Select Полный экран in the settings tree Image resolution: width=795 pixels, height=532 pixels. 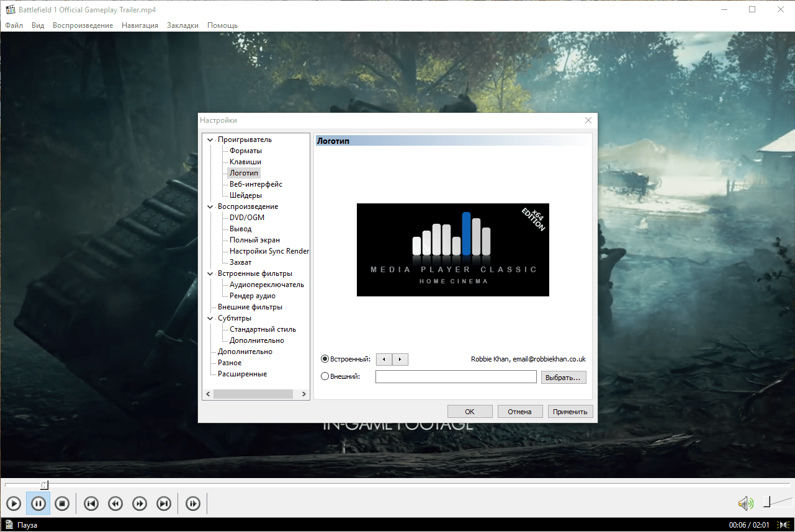click(254, 240)
